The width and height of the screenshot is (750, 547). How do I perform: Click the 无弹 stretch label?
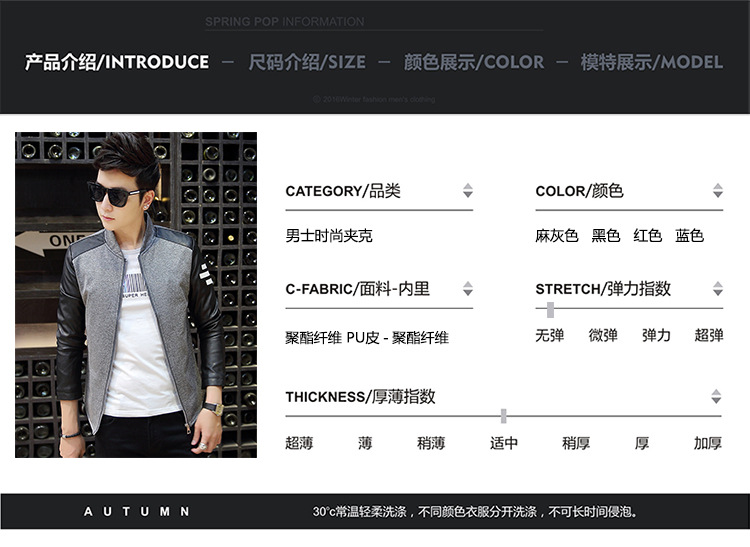point(550,336)
